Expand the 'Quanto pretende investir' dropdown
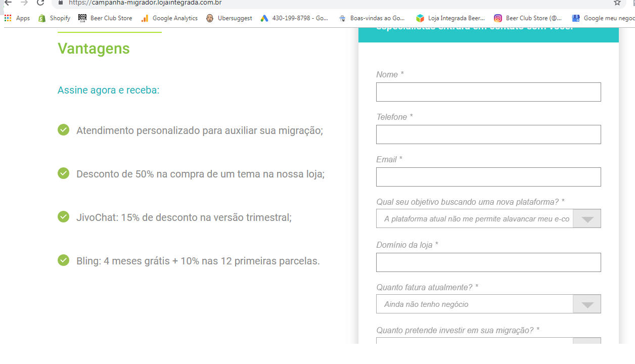 (586, 342)
